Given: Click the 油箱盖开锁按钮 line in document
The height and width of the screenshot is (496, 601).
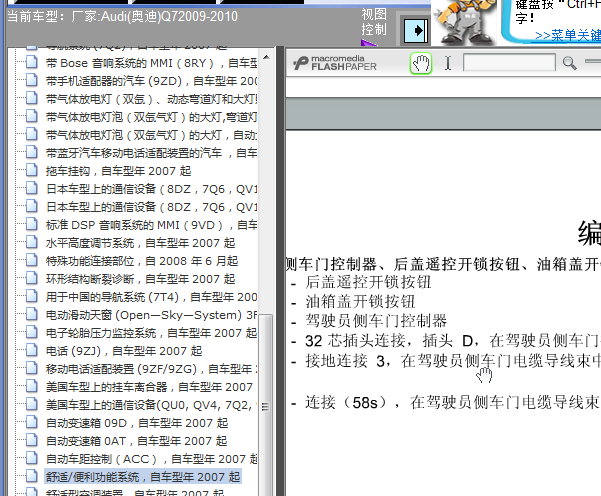Looking at the screenshot, I should [360, 302].
